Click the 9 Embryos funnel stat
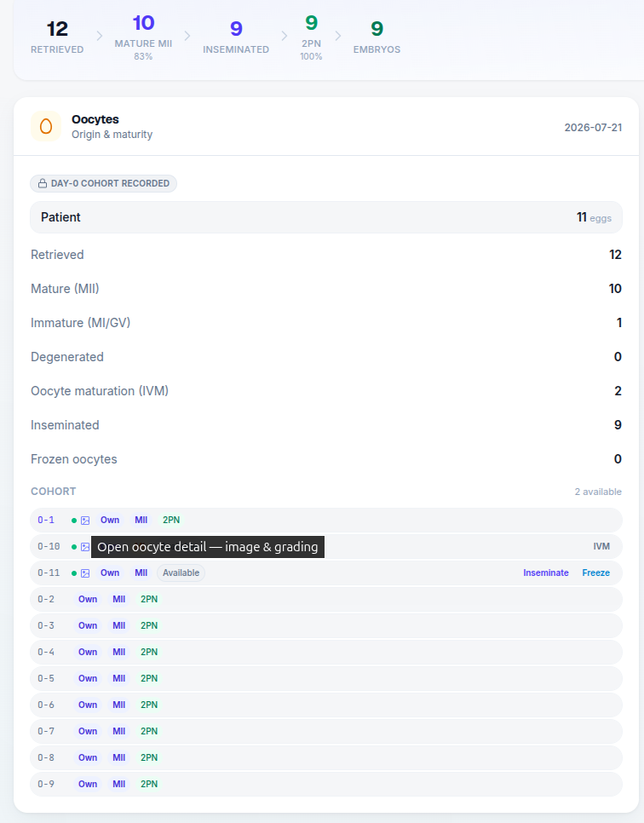The image size is (644, 823). (377, 37)
